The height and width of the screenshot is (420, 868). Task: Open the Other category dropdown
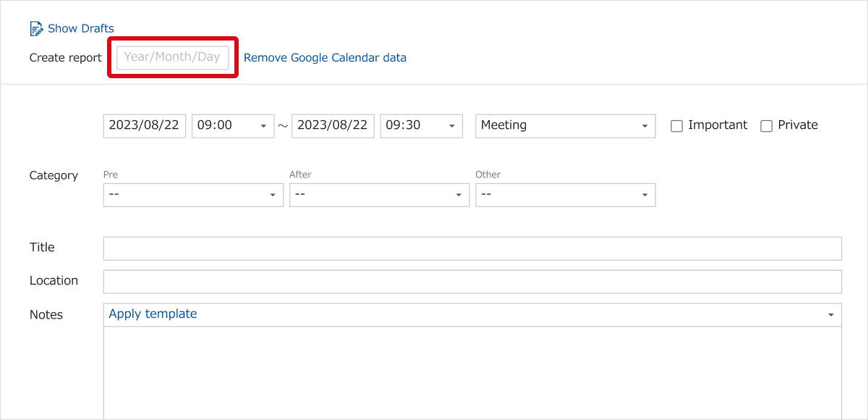point(566,195)
